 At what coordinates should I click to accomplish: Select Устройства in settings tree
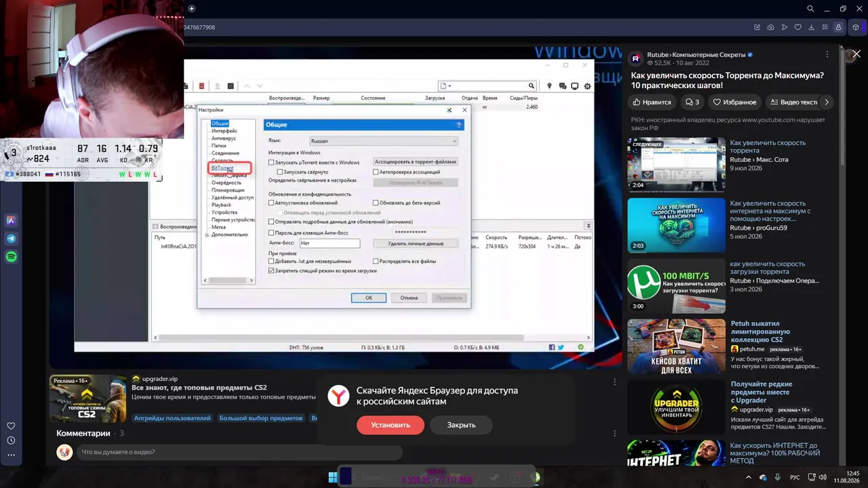tap(224, 212)
